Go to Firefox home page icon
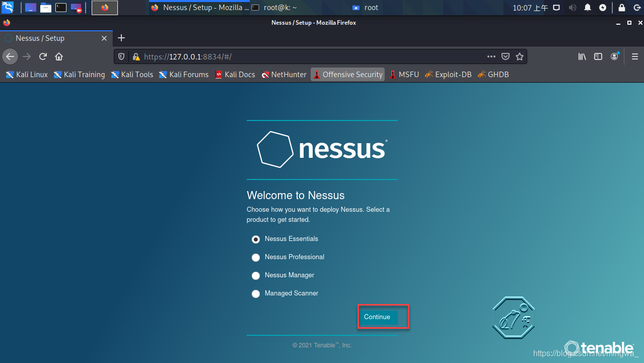644x363 pixels. (x=59, y=56)
